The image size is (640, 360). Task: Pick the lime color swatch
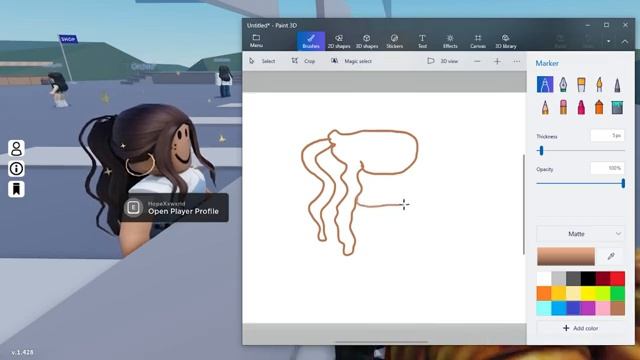coord(603,293)
